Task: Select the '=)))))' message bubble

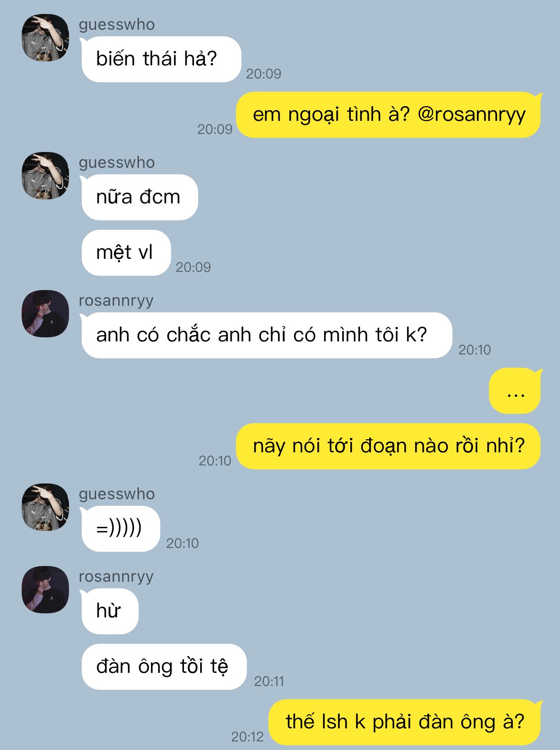Action: point(120,529)
